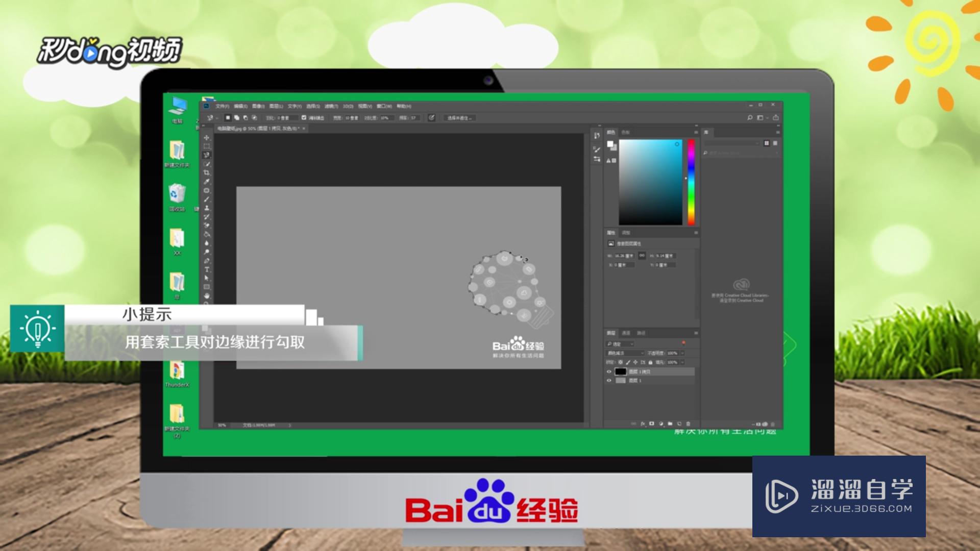Select the Path Selection tool
Viewport: 980px width, 551px height.
click(x=207, y=278)
